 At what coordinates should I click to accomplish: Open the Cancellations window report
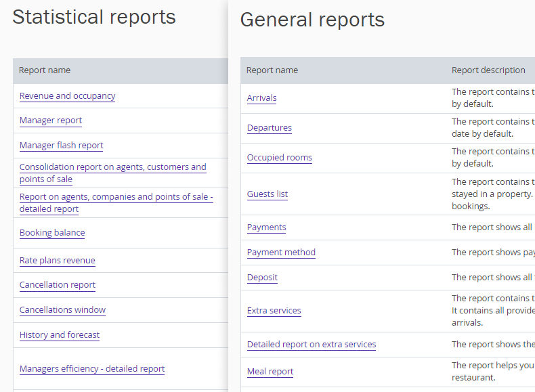62,310
